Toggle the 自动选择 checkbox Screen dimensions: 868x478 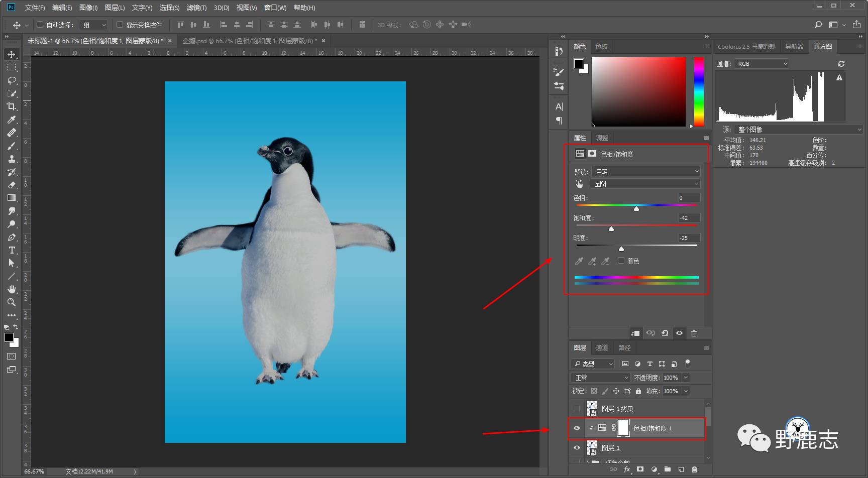[40, 25]
